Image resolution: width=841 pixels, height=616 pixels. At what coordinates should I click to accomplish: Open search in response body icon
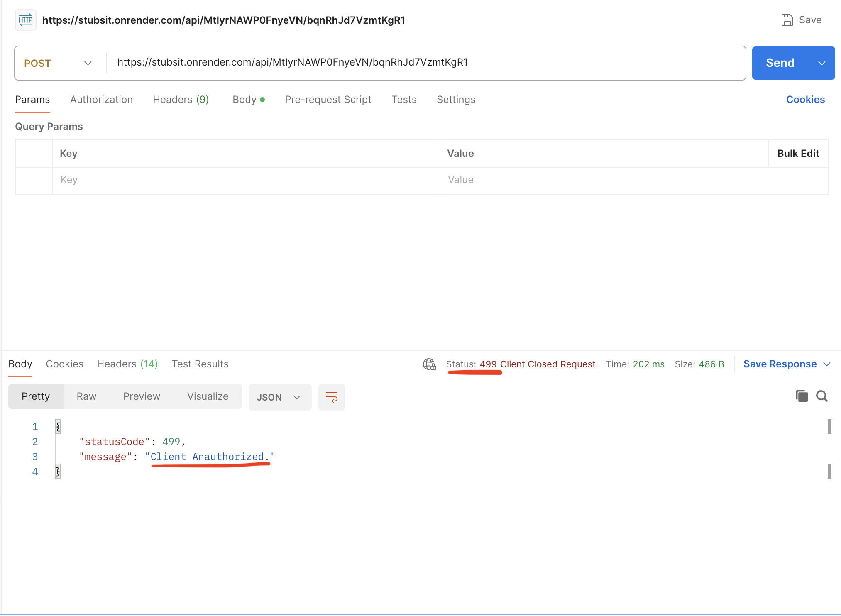pyautogui.click(x=822, y=396)
